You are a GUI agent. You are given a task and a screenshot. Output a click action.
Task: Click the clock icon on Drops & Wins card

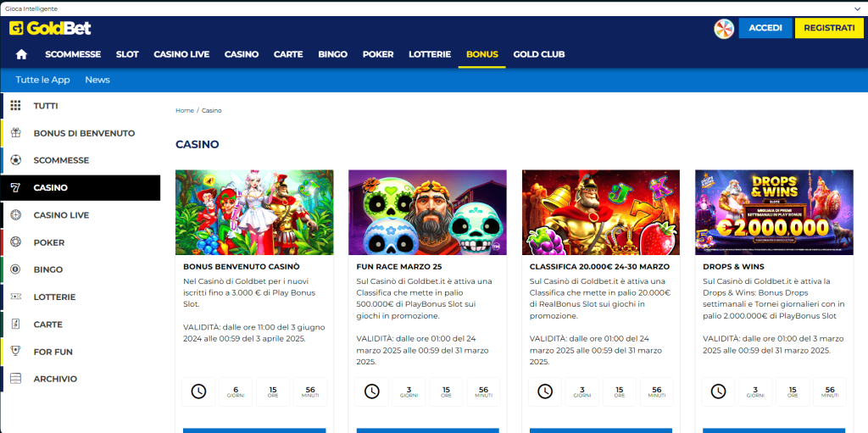tap(719, 391)
